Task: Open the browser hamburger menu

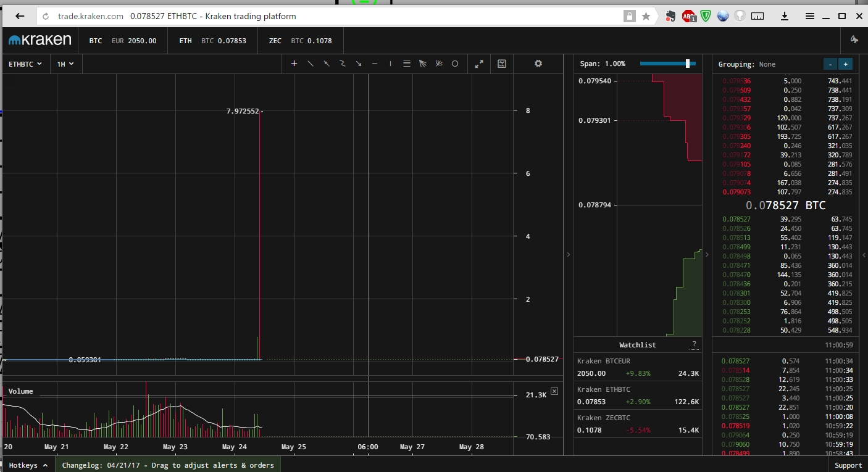Action: point(810,16)
